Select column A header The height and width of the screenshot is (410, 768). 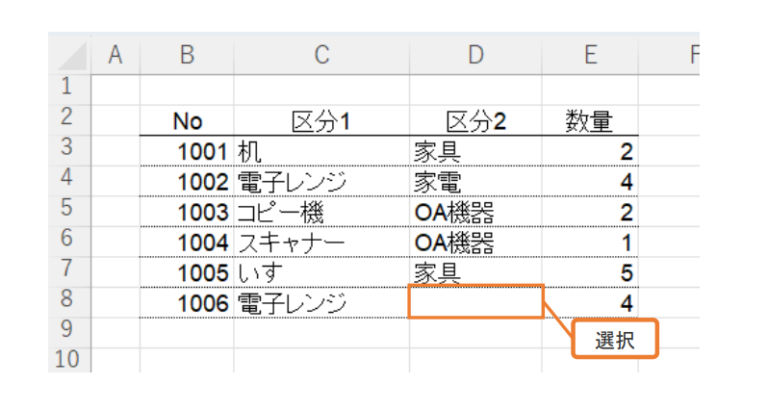[x=115, y=56]
